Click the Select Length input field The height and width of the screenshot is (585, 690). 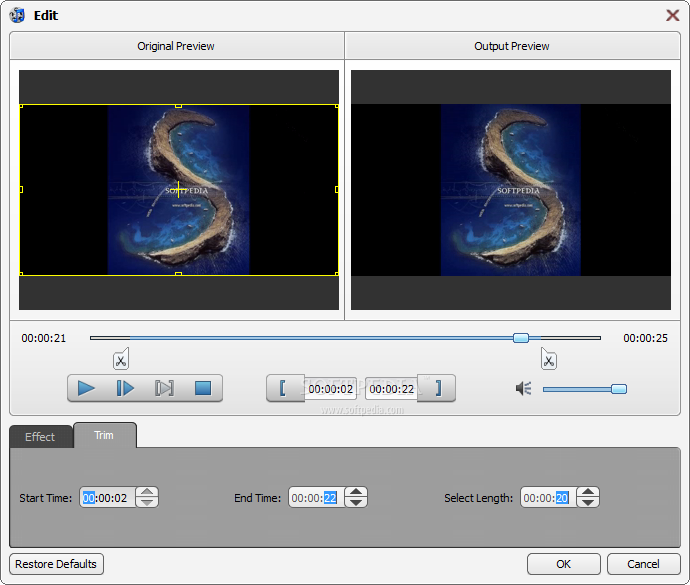click(x=548, y=498)
